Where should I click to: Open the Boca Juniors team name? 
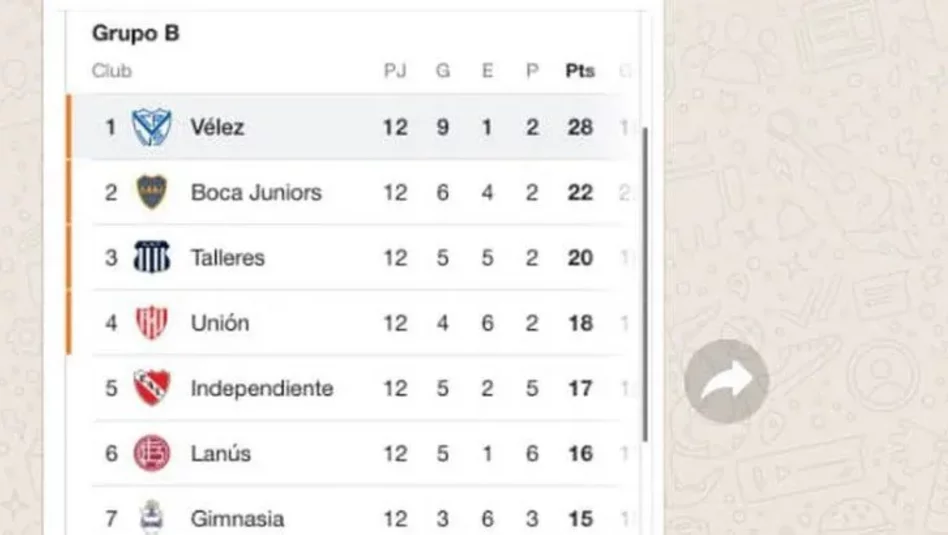(256, 193)
